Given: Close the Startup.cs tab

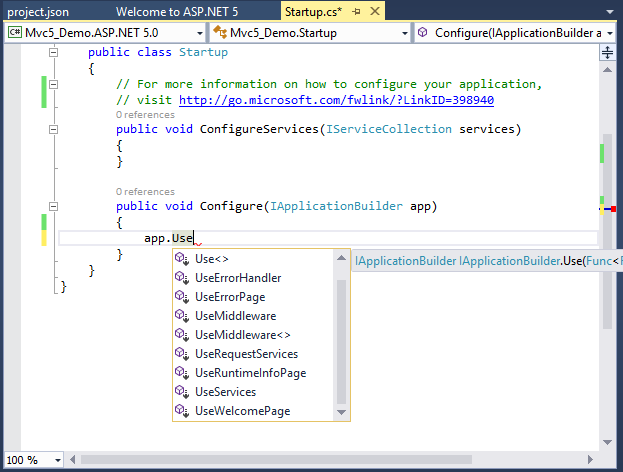Looking at the screenshot, I should 375,11.
